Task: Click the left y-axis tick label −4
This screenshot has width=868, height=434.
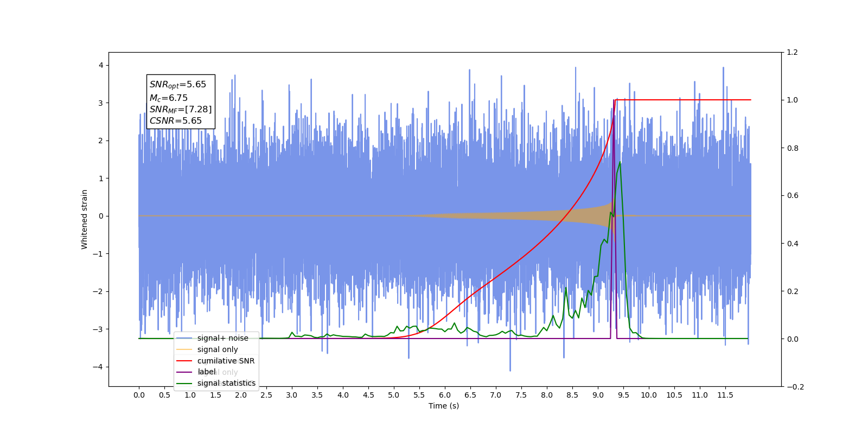Action: click(x=98, y=367)
